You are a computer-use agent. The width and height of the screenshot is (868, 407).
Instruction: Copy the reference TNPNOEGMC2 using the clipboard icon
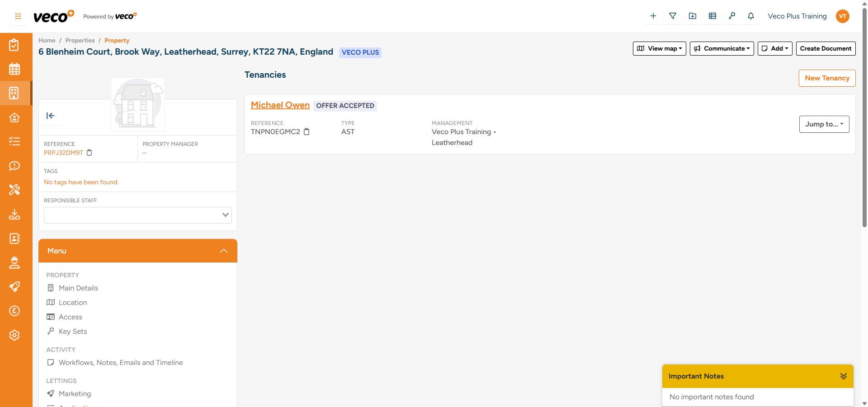tap(307, 132)
